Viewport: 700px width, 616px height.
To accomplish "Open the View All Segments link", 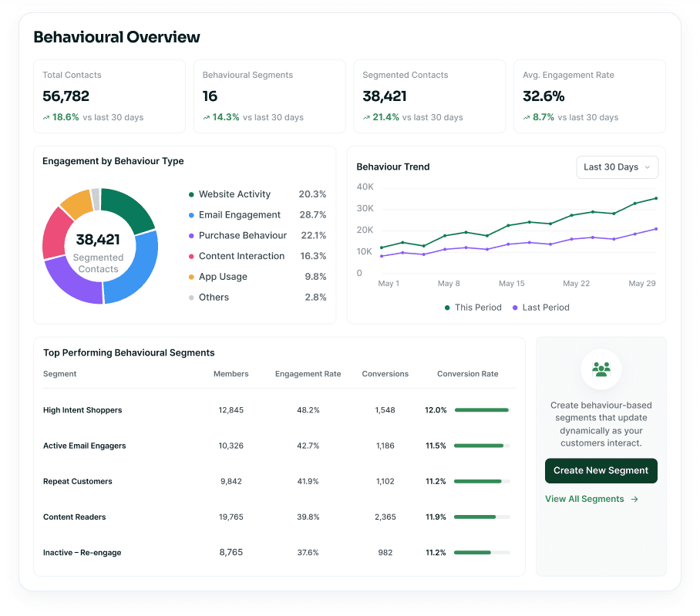I will click(x=591, y=499).
